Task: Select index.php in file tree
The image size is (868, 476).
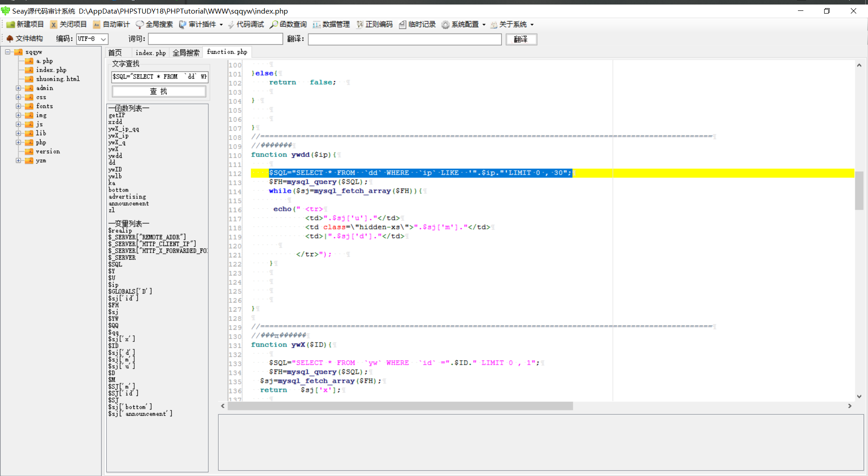Action: tap(51, 70)
